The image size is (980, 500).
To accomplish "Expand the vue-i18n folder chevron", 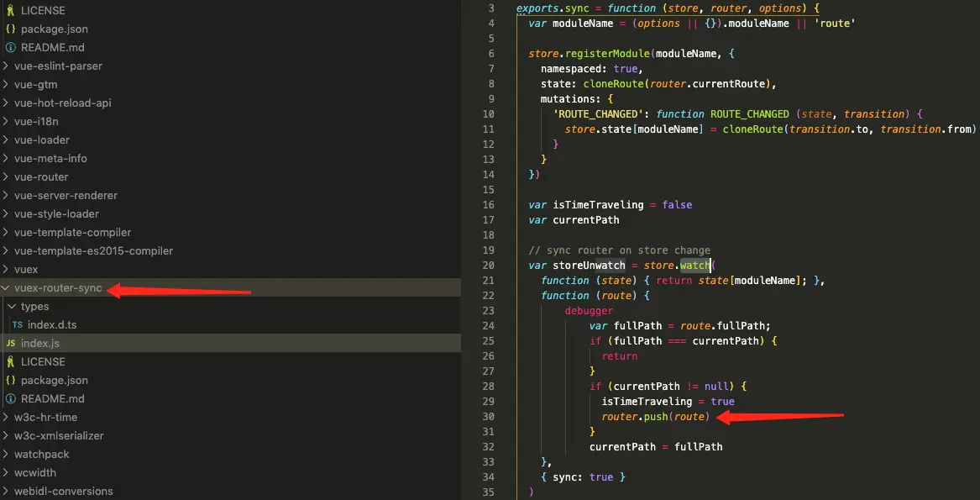I will pos(6,121).
